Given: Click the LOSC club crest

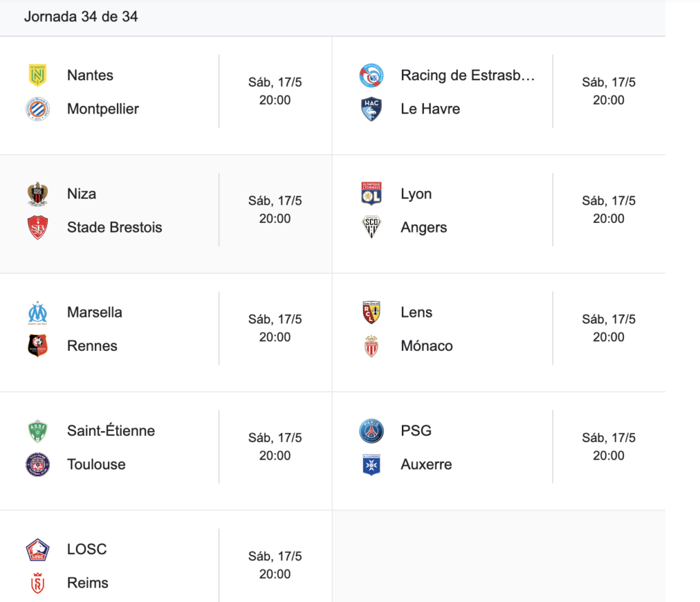Looking at the screenshot, I should (x=38, y=549).
